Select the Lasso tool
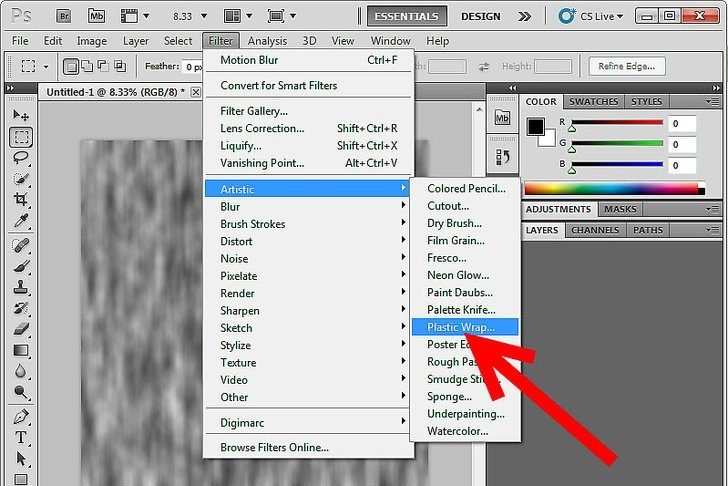 click(21, 157)
